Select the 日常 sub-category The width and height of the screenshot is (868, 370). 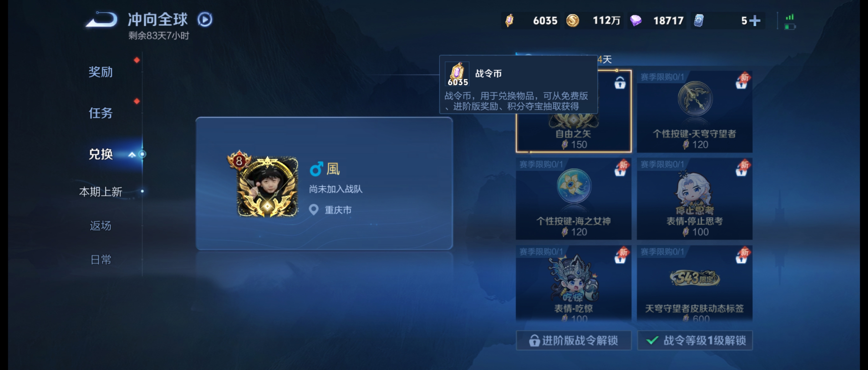tap(100, 260)
